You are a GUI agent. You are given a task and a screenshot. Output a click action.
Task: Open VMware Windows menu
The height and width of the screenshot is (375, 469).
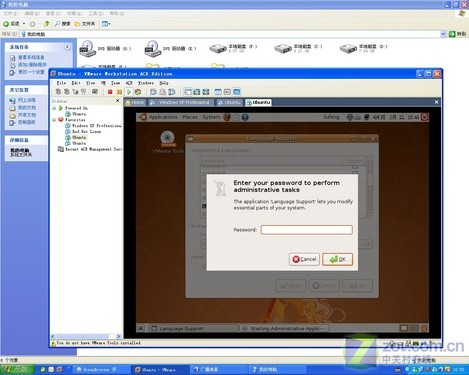pyautogui.click(x=146, y=83)
